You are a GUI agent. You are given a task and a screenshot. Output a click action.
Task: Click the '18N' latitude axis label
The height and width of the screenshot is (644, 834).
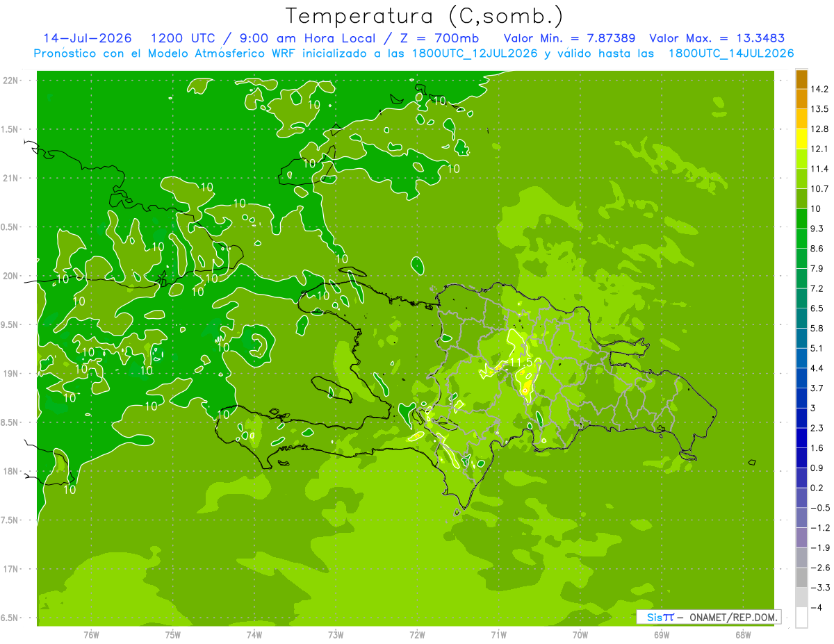click(x=11, y=471)
